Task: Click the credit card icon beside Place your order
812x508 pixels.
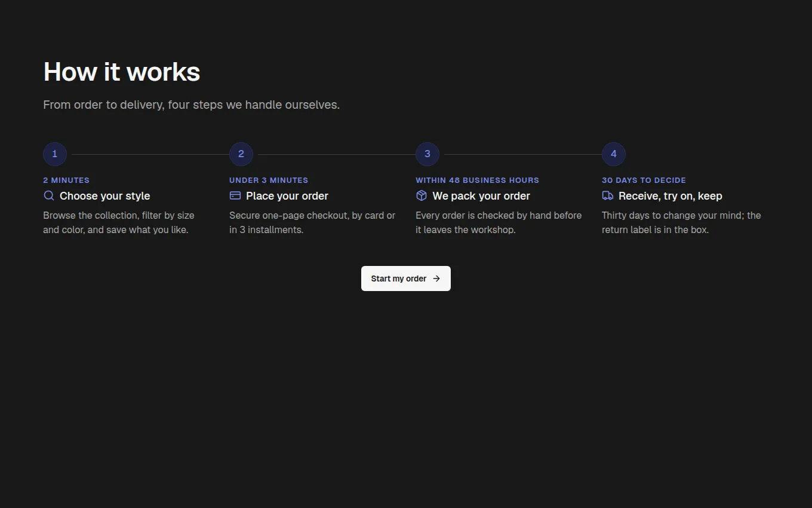Action: point(235,195)
